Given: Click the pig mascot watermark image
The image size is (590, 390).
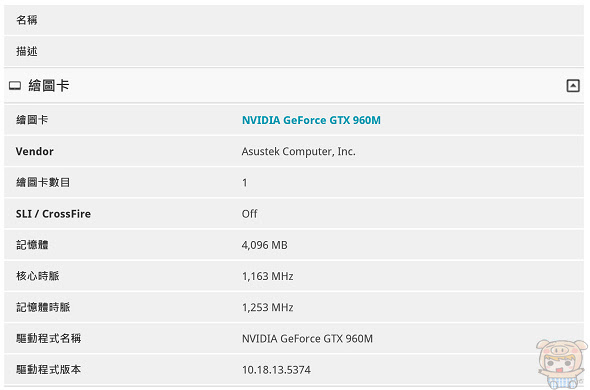Looking at the screenshot, I should pyautogui.click(x=562, y=364).
